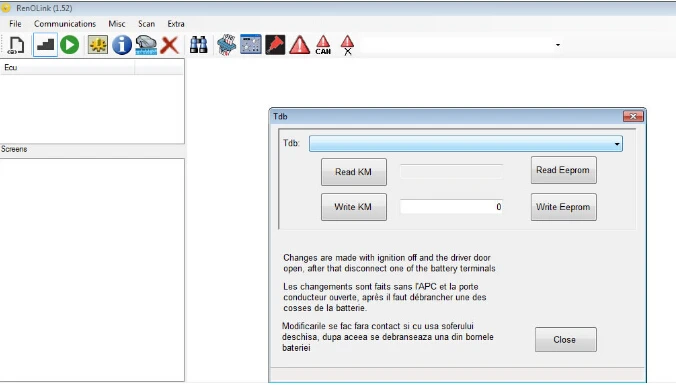This screenshot has width=676, height=391.
Task: Open the yellow gear settings icon
Action: tap(97, 45)
